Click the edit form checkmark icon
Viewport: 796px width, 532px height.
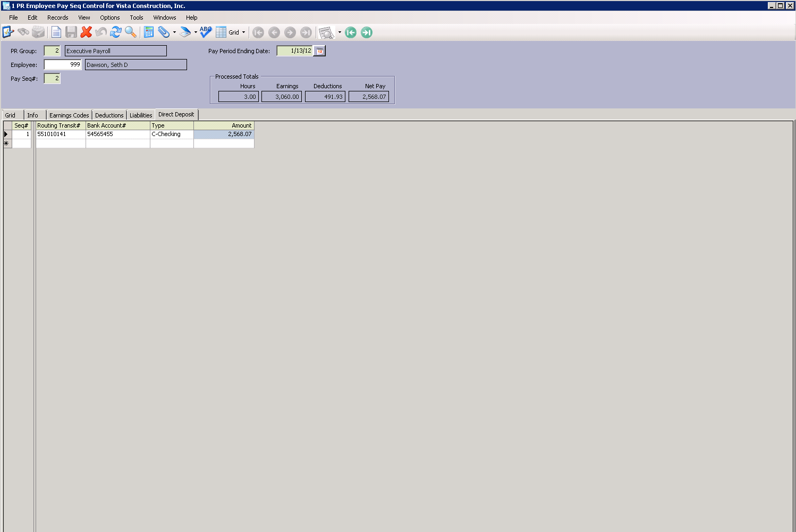8,32
